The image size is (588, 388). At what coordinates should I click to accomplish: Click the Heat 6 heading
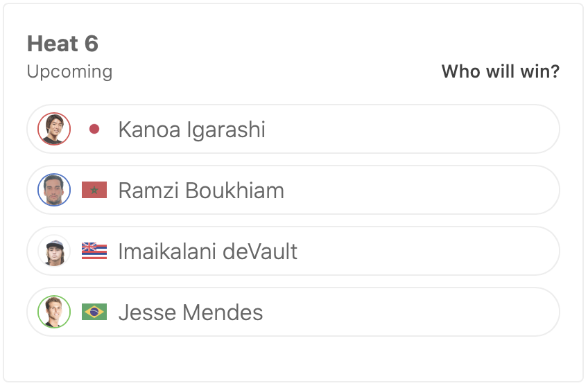[62, 44]
